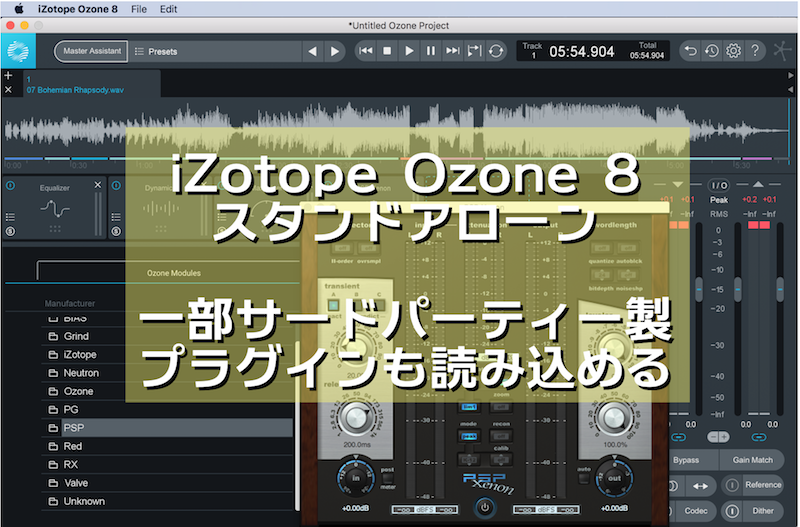Click the PSP Xenon input knob
This screenshot has width=800, height=527.
(x=356, y=478)
